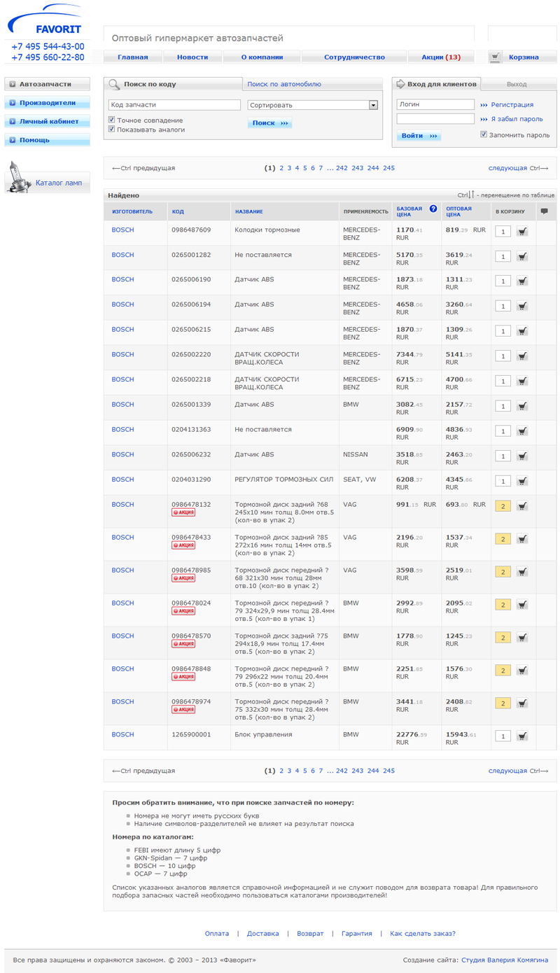Expand Помощь sidebar section
The height and width of the screenshot is (973, 560).
[x=47, y=140]
